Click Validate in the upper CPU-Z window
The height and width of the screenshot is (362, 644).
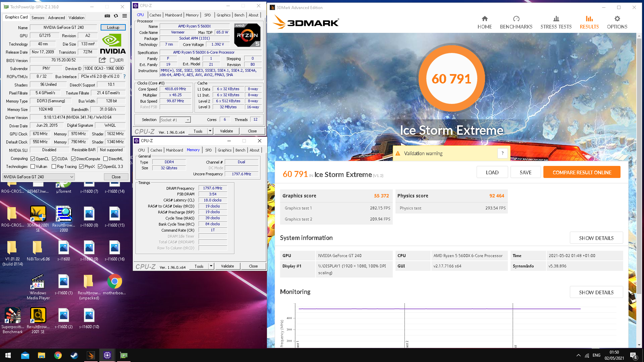pyautogui.click(x=226, y=131)
